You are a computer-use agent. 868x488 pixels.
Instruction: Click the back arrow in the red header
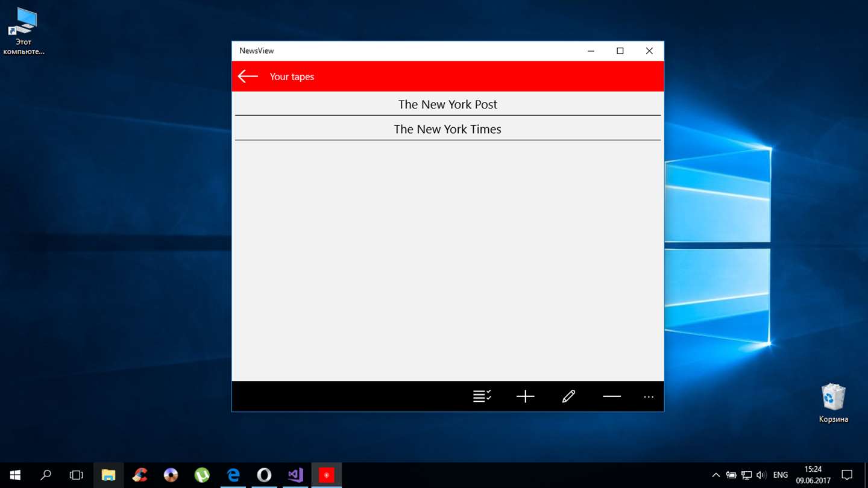coord(248,76)
